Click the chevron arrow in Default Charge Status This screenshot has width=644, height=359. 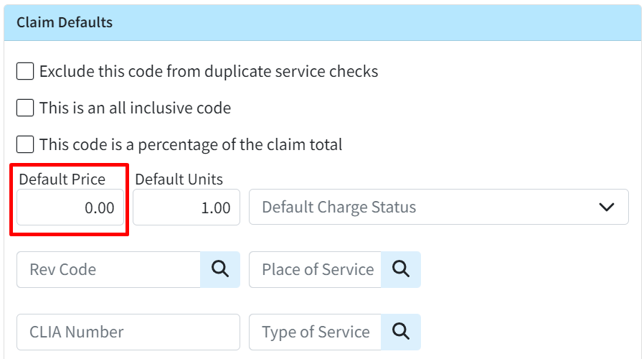click(607, 207)
